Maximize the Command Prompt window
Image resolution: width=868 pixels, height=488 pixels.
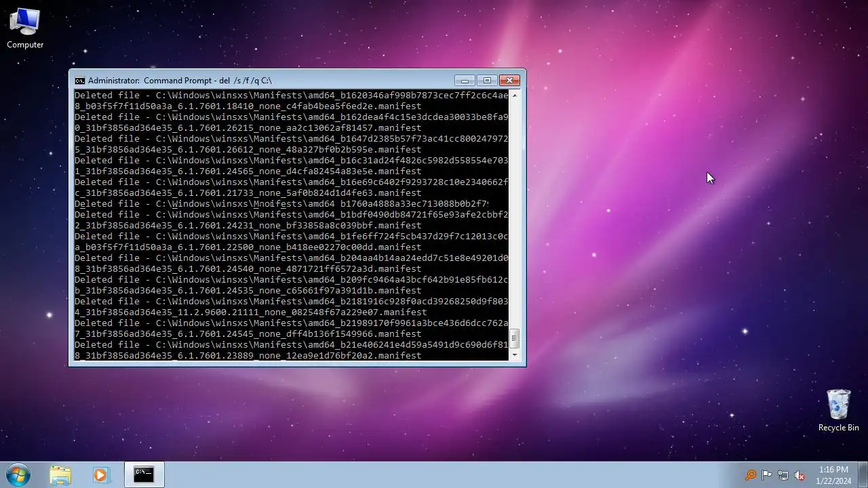click(x=487, y=80)
